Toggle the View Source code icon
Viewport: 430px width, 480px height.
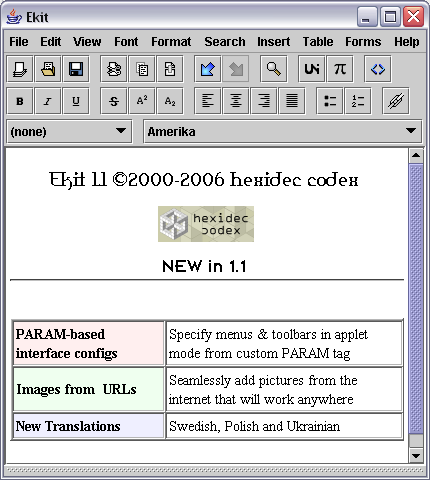pyautogui.click(x=378, y=69)
